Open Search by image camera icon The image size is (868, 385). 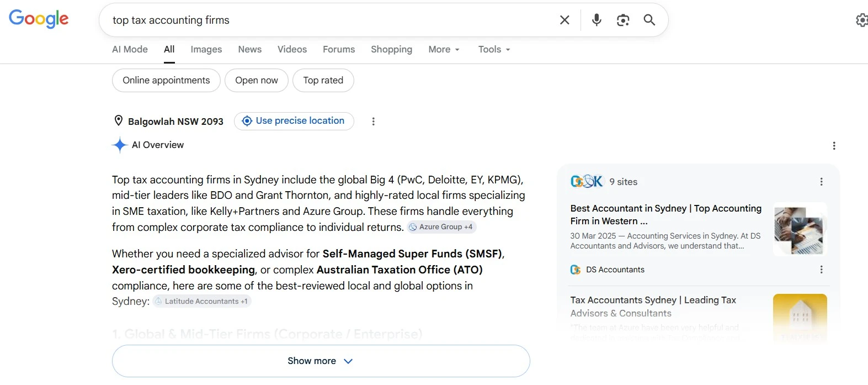click(623, 20)
